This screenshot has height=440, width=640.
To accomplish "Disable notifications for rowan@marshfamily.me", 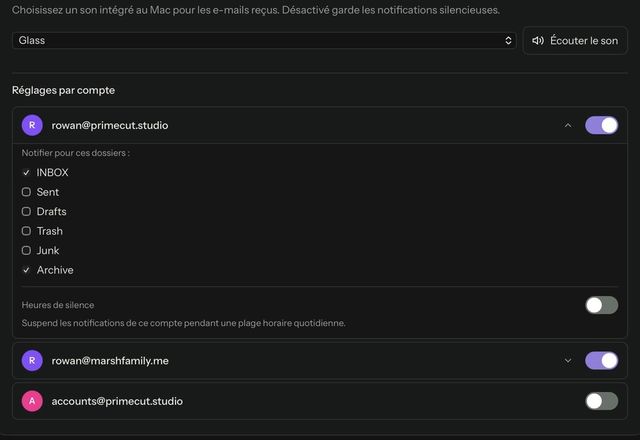I will pos(601,361).
